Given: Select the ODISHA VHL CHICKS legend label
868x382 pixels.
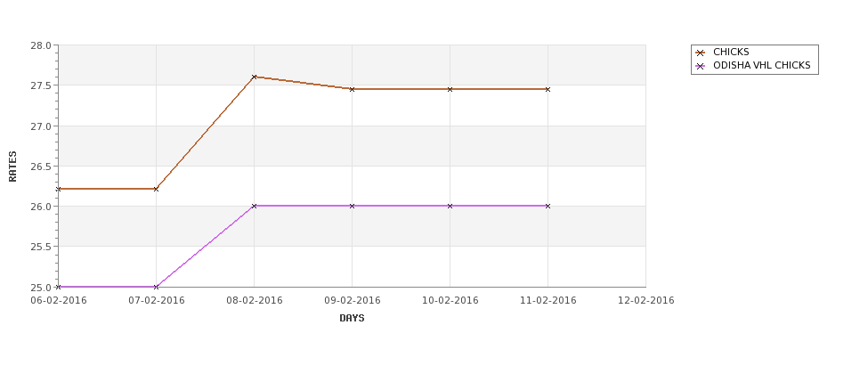Looking at the screenshot, I should pos(761,66).
